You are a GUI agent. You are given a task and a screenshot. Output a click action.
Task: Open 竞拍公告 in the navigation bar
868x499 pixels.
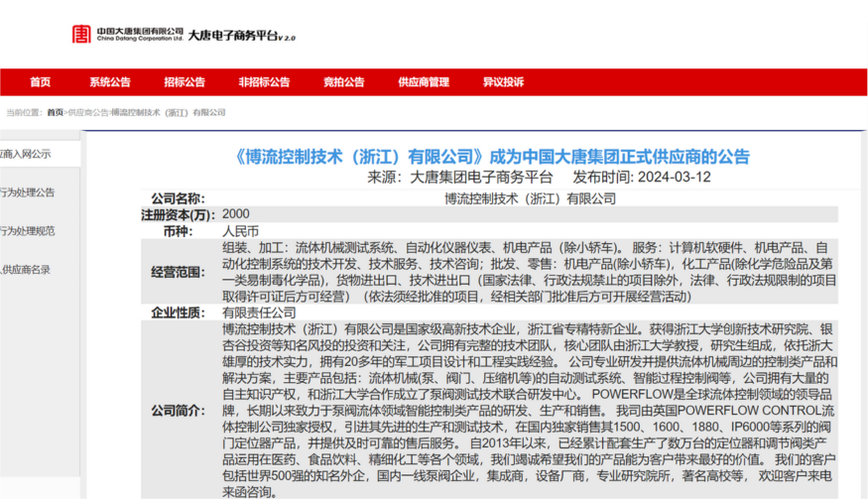click(x=344, y=82)
